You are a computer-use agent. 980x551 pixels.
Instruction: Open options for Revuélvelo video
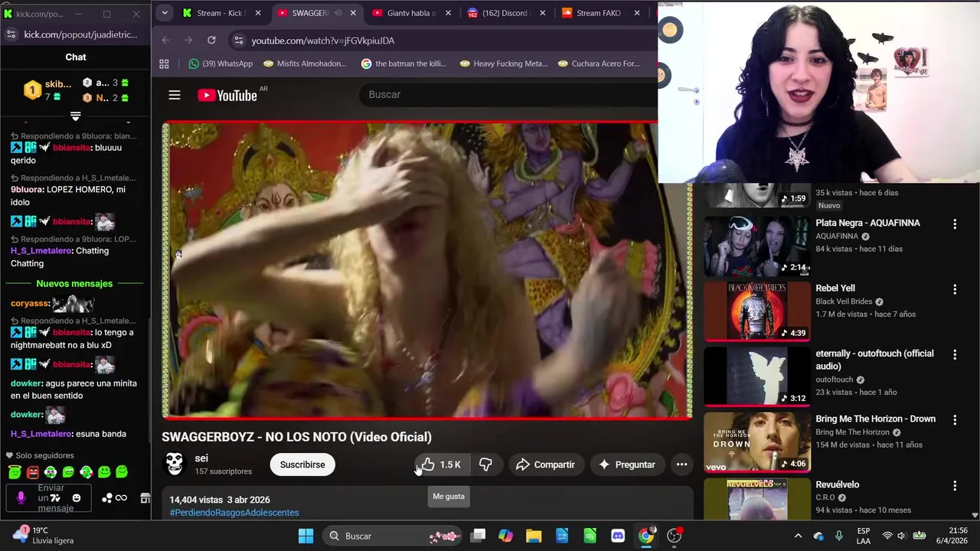pos(954,485)
